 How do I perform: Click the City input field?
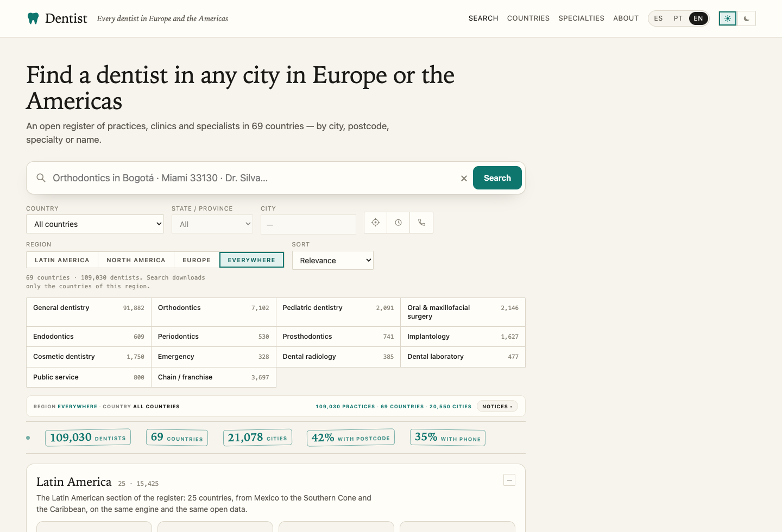pos(308,224)
